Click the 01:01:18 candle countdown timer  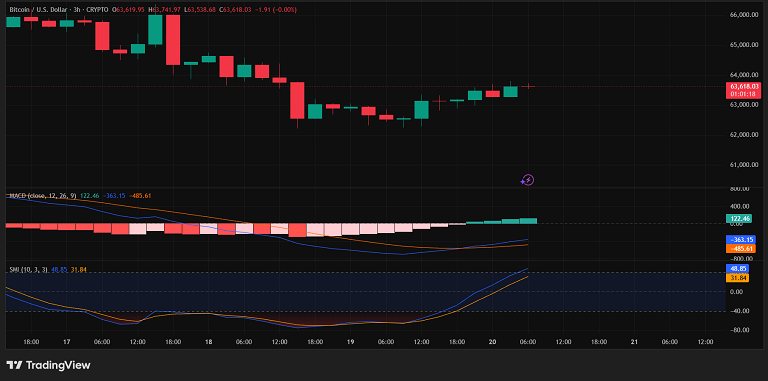[743, 93]
